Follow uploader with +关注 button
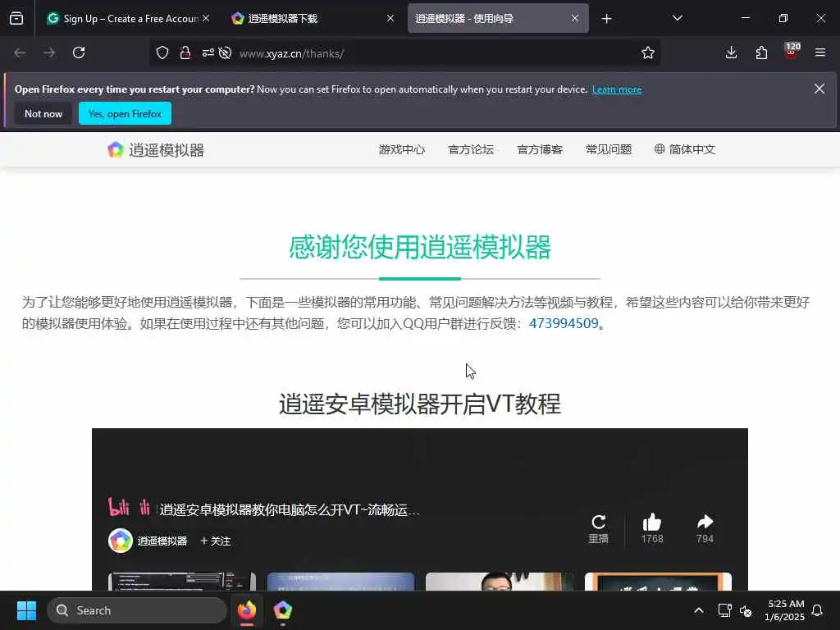This screenshot has width=840, height=630. tap(216, 541)
